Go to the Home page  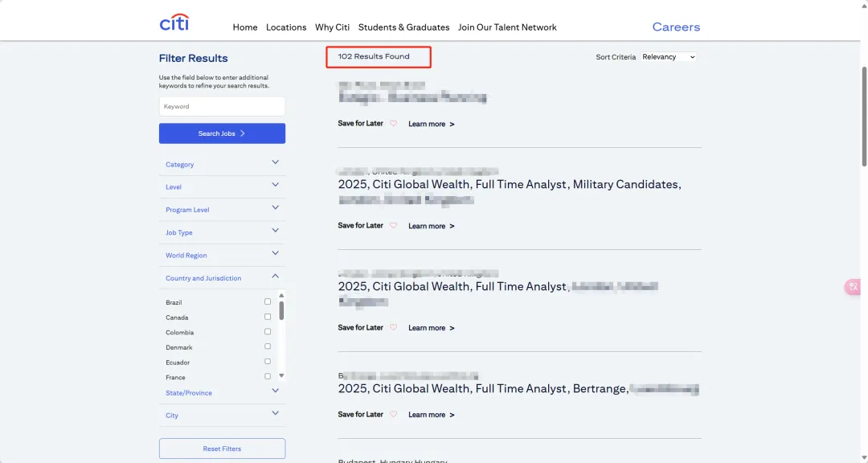(x=244, y=27)
